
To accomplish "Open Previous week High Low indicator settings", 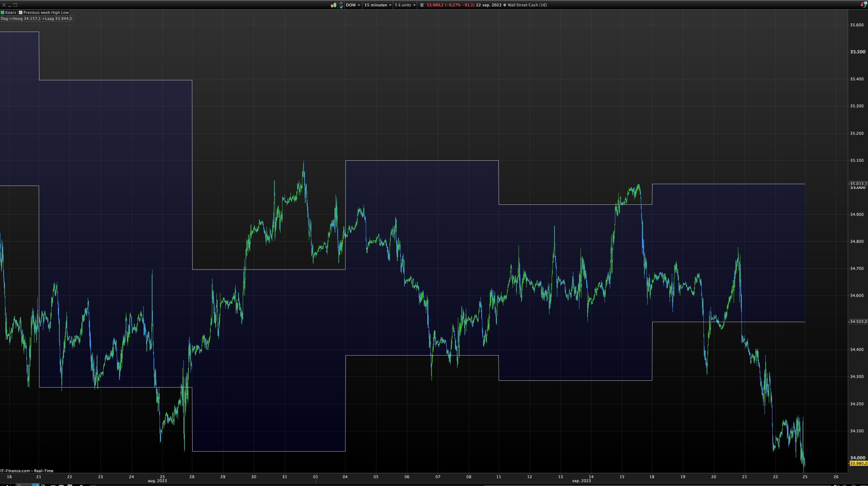I will click(46, 12).
